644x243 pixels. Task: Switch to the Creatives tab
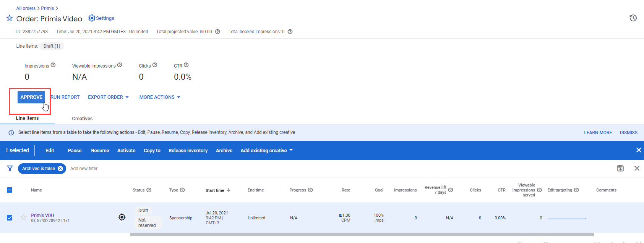(82, 119)
